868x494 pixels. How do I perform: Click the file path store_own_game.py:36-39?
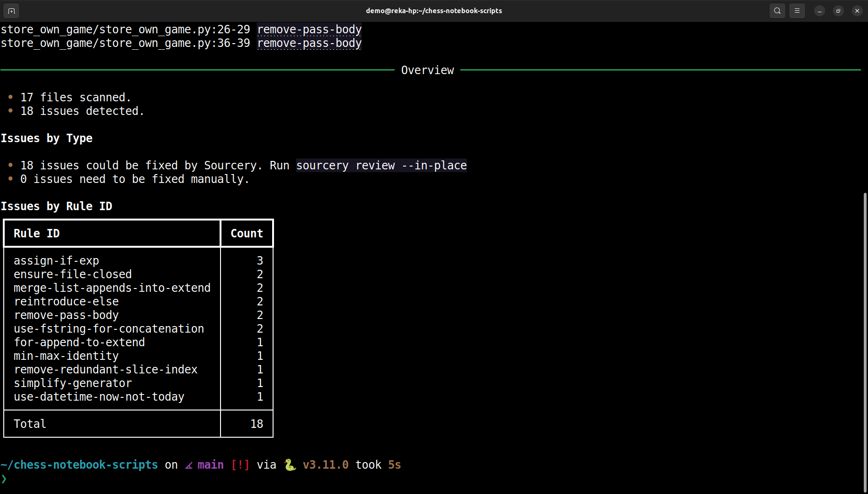[125, 43]
